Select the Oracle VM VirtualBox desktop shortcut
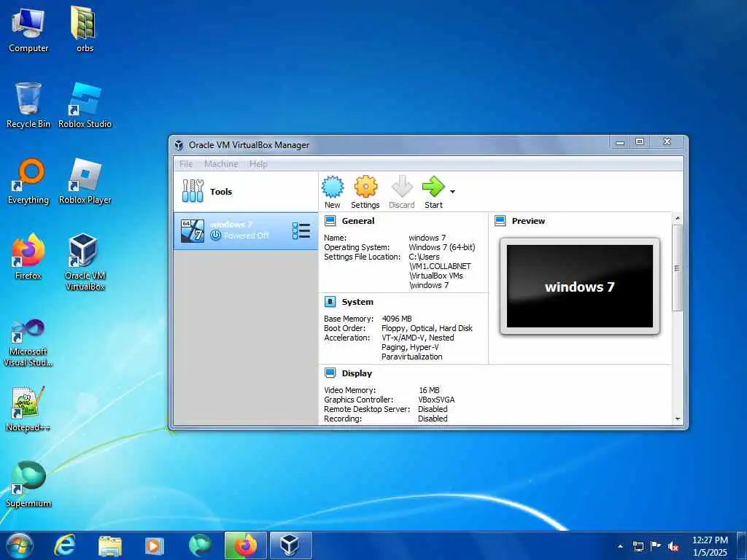 tap(85, 262)
